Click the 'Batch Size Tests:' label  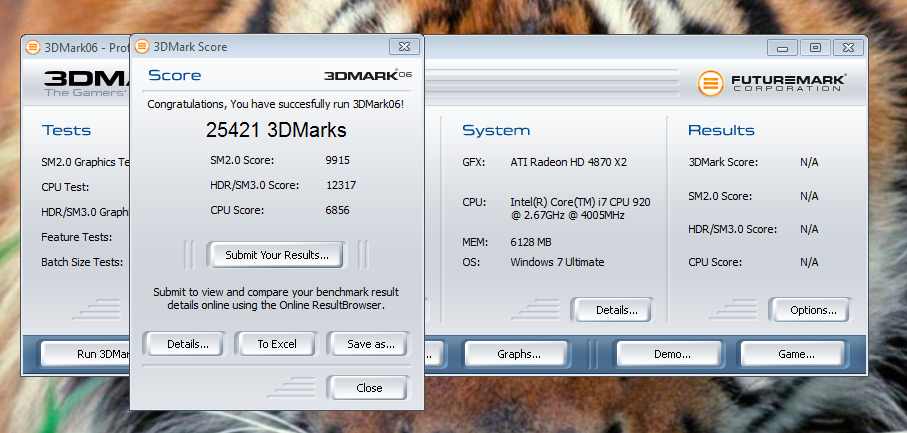coord(82,262)
